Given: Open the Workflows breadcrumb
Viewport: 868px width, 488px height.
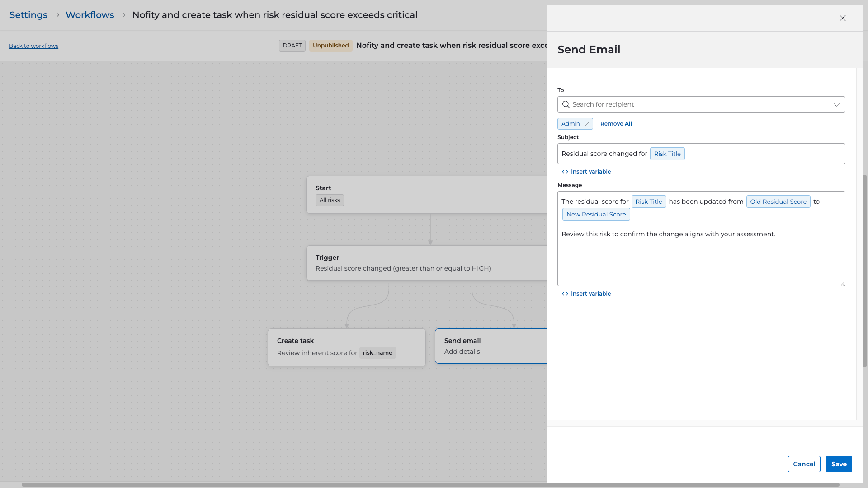Looking at the screenshot, I should pyautogui.click(x=90, y=15).
